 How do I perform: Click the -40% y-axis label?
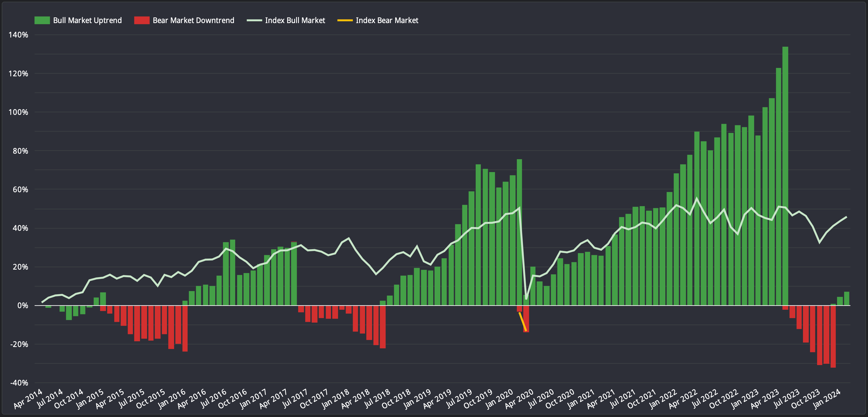click(x=19, y=383)
